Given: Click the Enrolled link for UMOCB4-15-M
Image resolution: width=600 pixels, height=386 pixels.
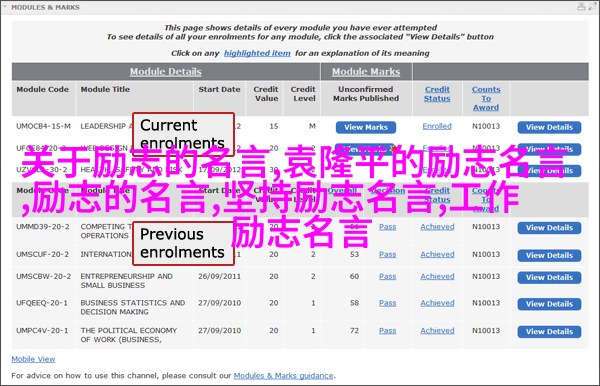Looking at the screenshot, I should pos(437,126).
